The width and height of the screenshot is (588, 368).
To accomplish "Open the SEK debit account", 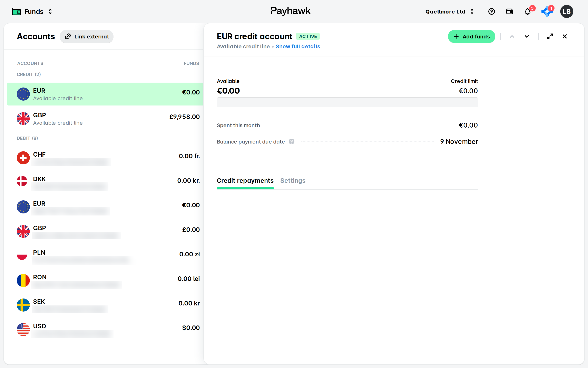I will tap(105, 305).
